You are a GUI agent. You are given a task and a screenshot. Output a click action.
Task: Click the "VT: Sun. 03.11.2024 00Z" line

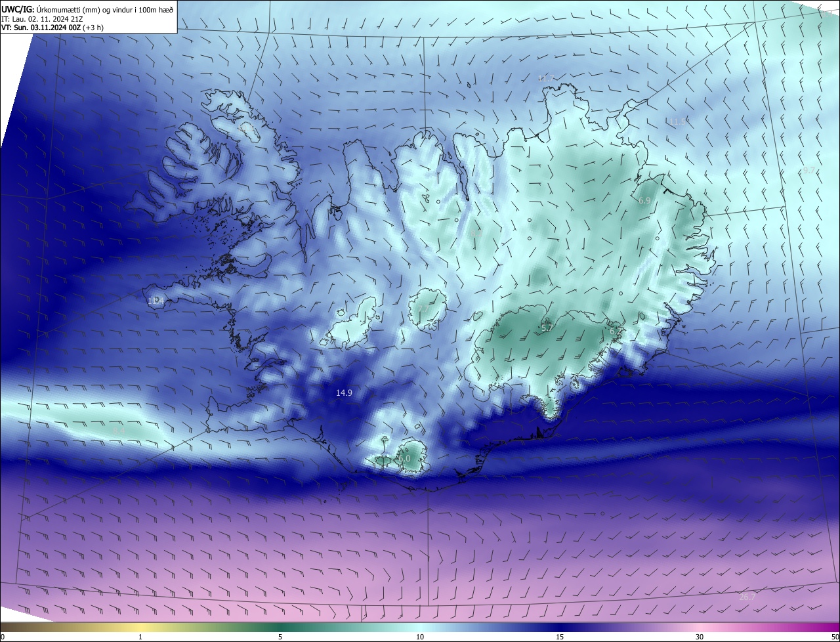(x=41, y=28)
